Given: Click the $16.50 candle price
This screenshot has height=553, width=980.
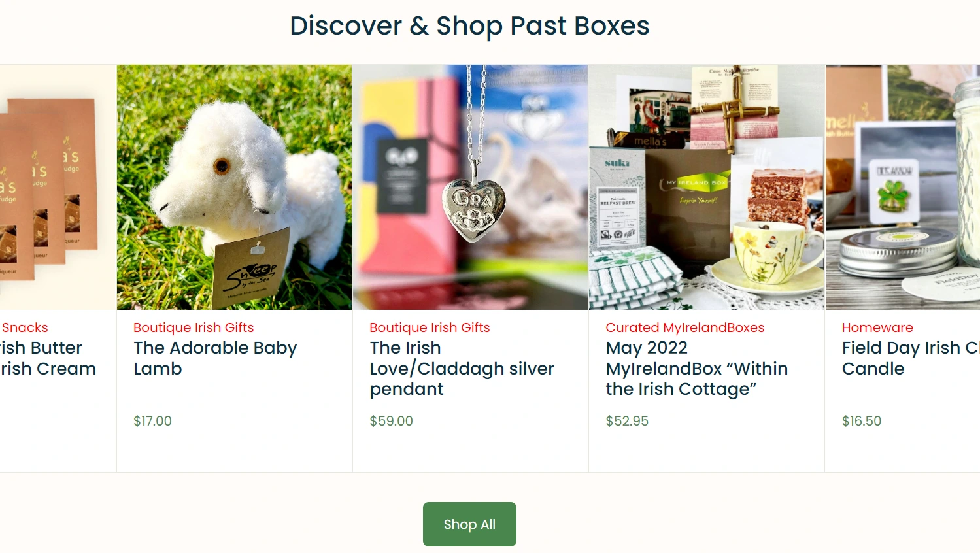Looking at the screenshot, I should (862, 421).
